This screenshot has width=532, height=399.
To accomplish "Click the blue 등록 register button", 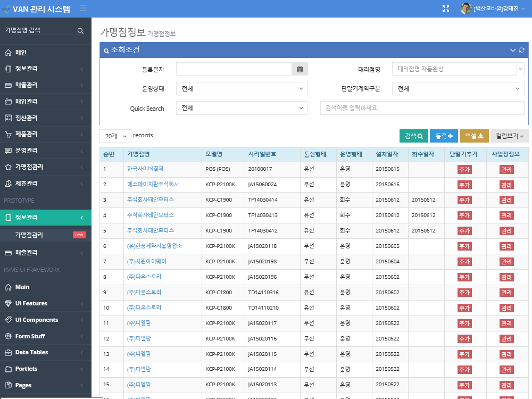I will [444, 136].
